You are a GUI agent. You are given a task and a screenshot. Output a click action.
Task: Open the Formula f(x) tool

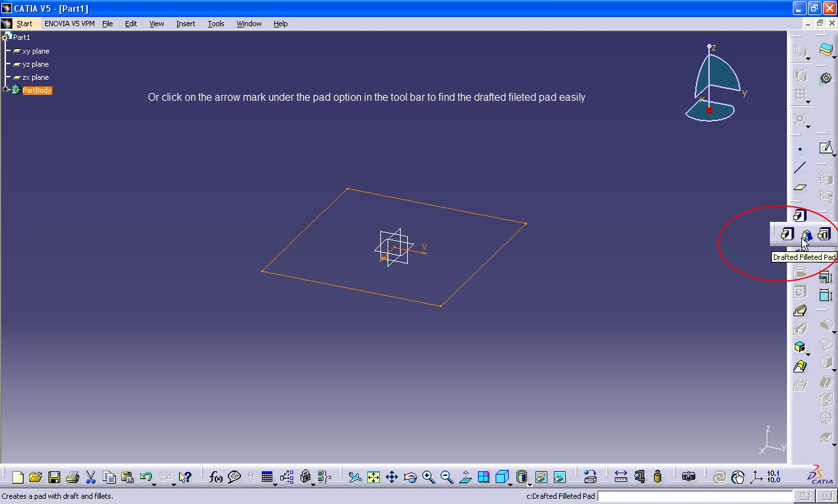(x=215, y=477)
